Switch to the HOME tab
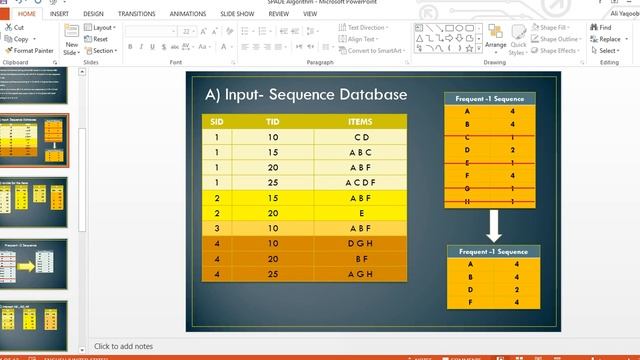The height and width of the screenshot is (360, 640). [x=27, y=14]
